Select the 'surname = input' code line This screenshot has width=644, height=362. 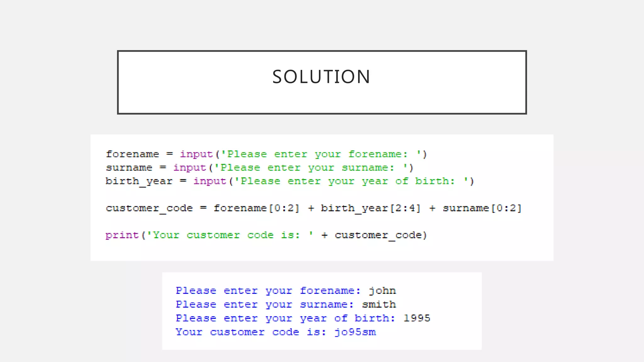260,168
